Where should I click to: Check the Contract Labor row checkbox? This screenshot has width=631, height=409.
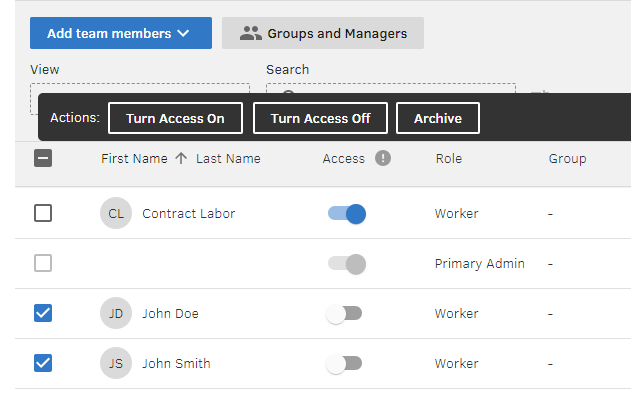pos(43,213)
